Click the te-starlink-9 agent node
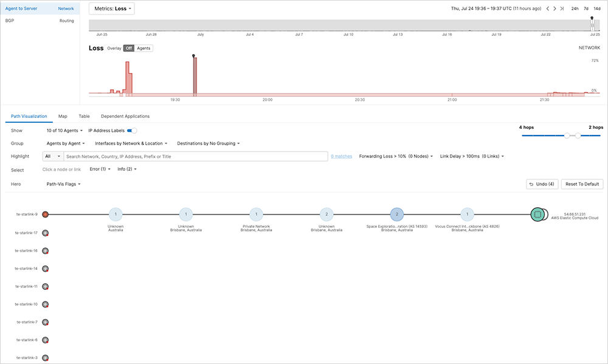 pyautogui.click(x=45, y=214)
